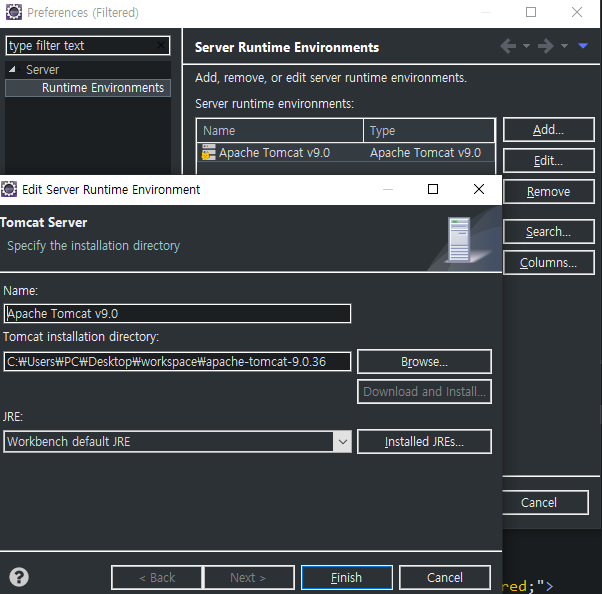Click the Search... button
602x594 pixels.
pyautogui.click(x=549, y=232)
